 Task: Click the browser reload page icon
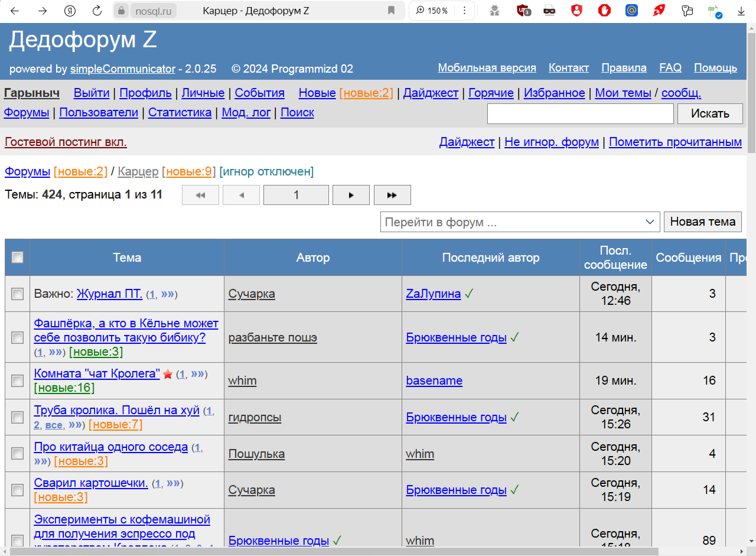[97, 11]
